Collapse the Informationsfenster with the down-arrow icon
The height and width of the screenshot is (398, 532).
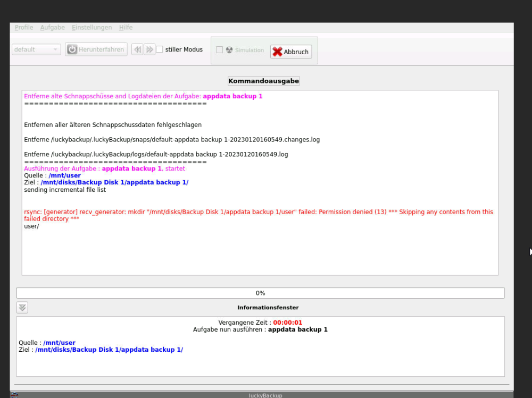(x=22, y=308)
